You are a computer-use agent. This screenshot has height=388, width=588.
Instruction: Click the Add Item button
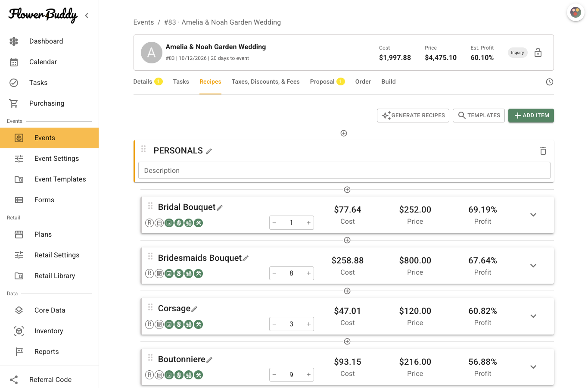point(531,116)
